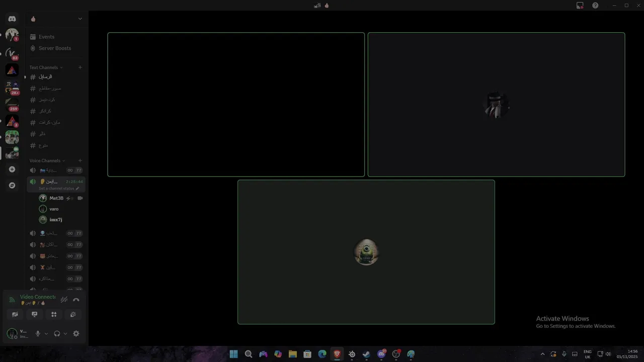644x362 pixels.
Task: Open headphone output options chevron
Action: point(65,333)
